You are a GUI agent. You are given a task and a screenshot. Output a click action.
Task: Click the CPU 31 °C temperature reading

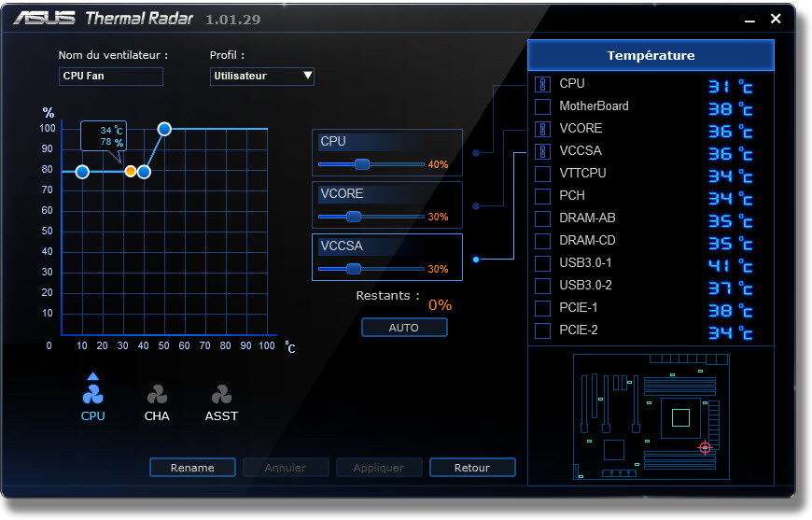(x=730, y=86)
